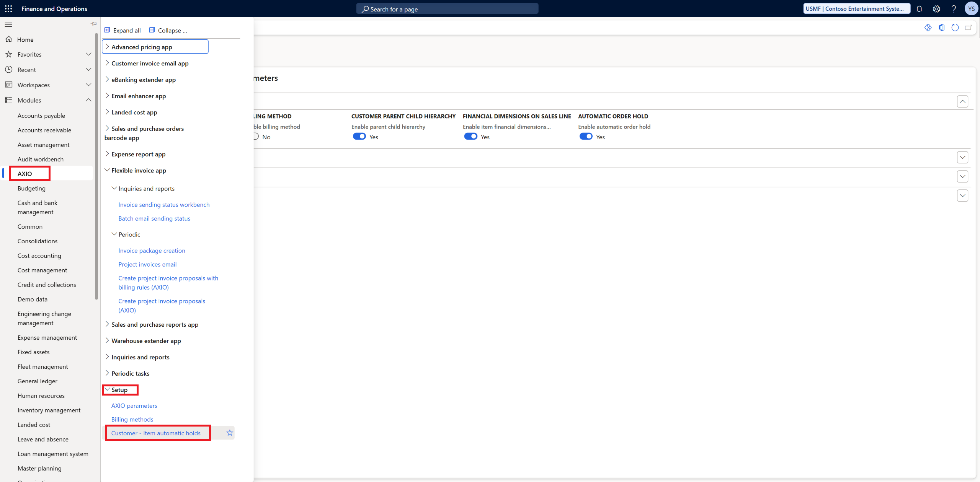Viewport: 980px width, 482px height.
Task: Open page in new window via pop-out icon
Action: coord(969,27)
